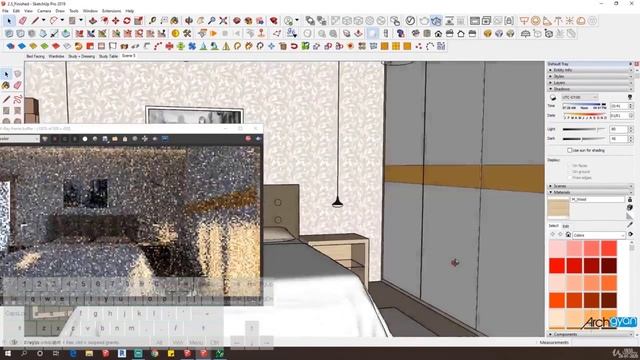The width and height of the screenshot is (640, 360).
Task: Open the Window menu
Action: [90, 11]
